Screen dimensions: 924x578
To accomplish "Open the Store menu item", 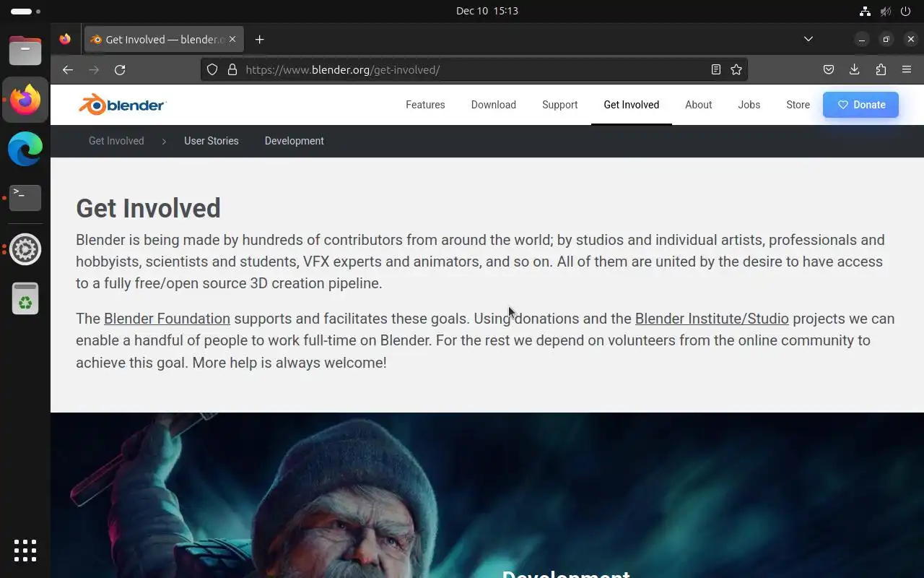I will [798, 105].
